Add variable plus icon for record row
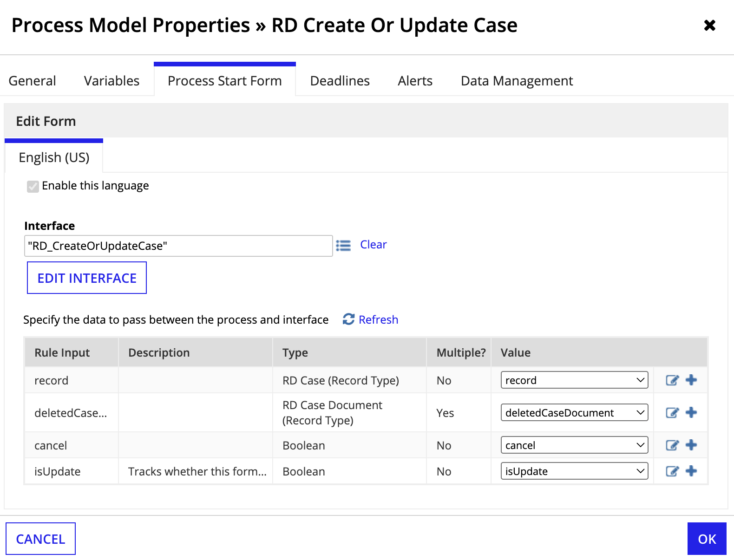Viewport: 734px width, 560px height. [691, 380]
